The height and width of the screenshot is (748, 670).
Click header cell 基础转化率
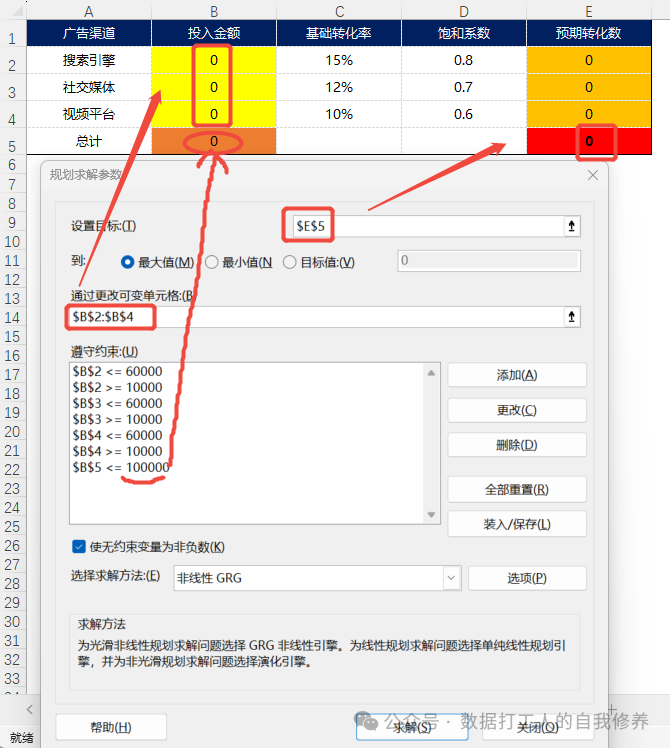tap(339, 33)
